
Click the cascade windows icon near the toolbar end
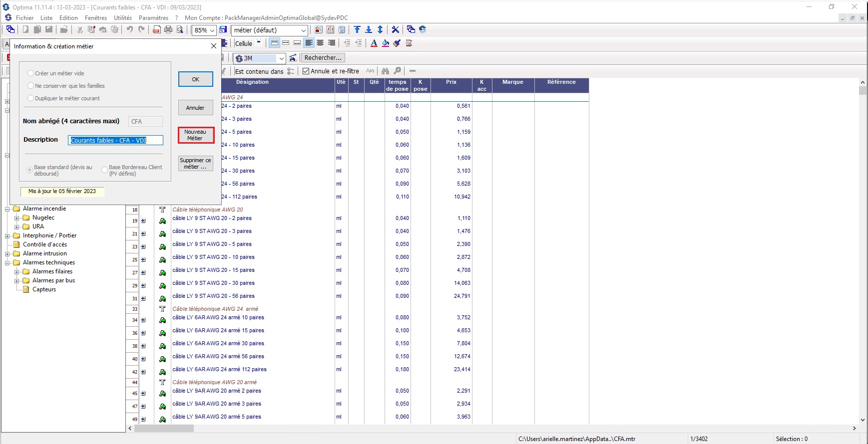coord(411,29)
